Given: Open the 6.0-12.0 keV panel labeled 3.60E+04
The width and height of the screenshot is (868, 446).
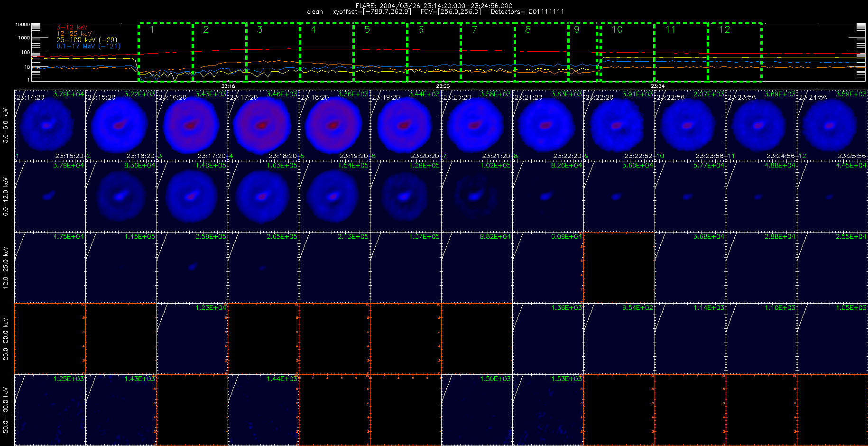Looking at the screenshot, I should click(x=619, y=196).
